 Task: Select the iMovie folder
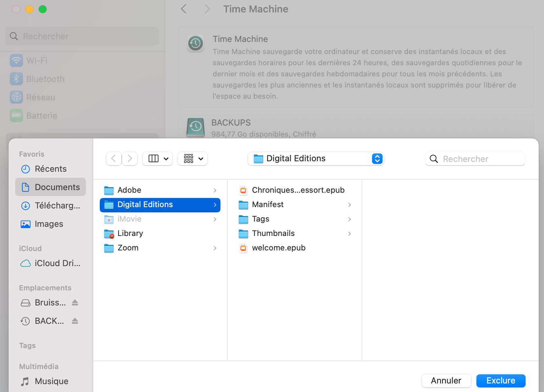point(160,219)
